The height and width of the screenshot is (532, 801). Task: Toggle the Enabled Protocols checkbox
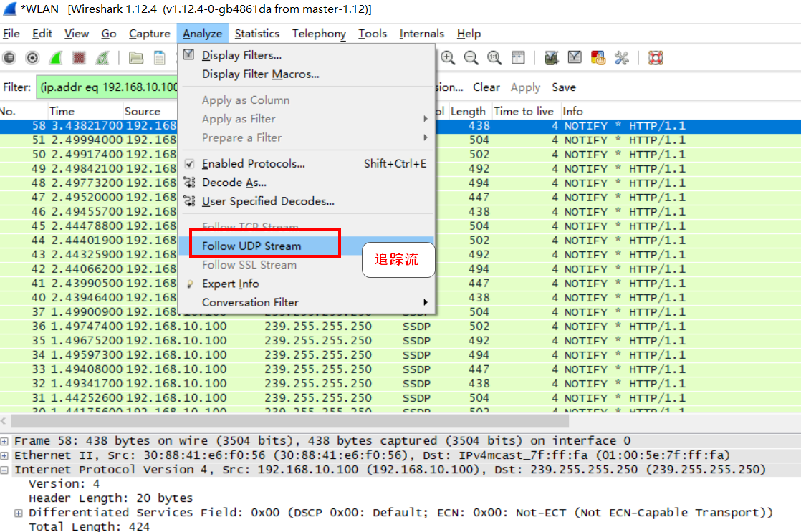(x=189, y=164)
